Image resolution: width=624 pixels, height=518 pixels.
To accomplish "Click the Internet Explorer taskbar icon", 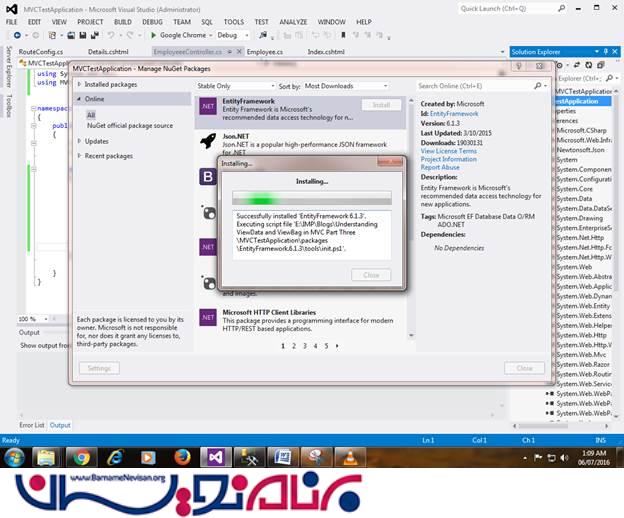I will (x=114, y=457).
